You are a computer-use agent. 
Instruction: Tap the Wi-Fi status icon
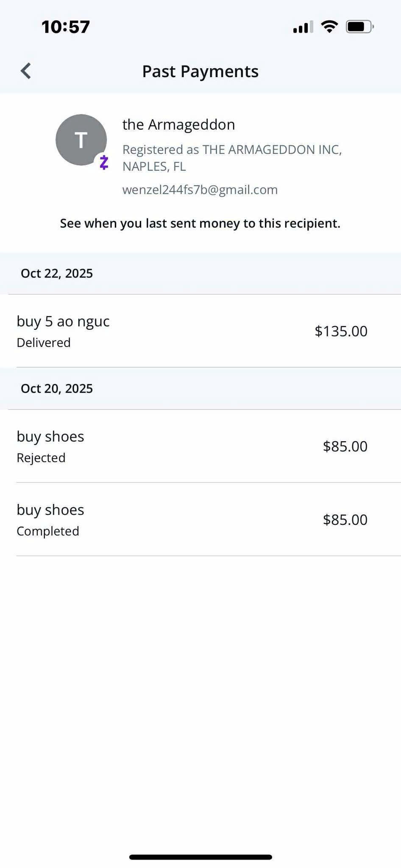(x=329, y=27)
